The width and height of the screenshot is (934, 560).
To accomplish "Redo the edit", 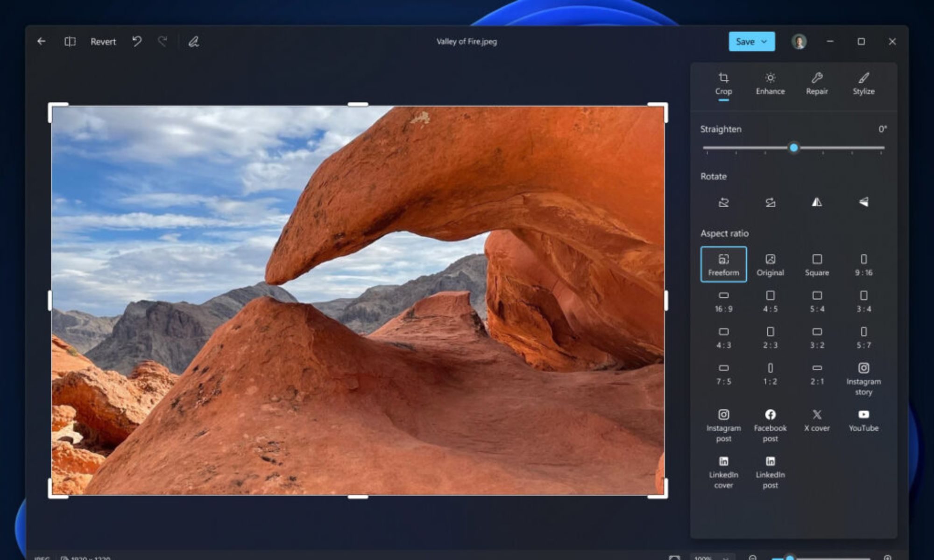I will (162, 42).
